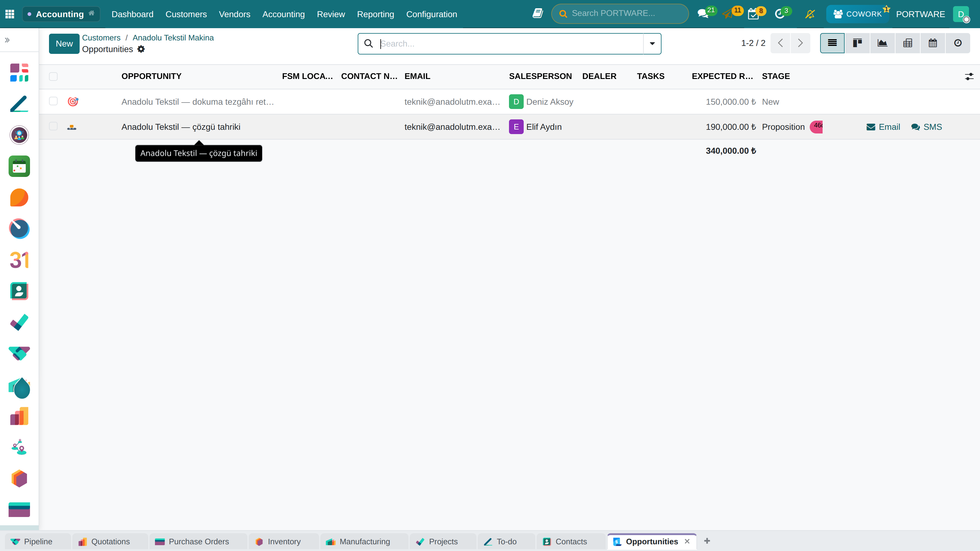Open the Accounting app switcher dropdown

coord(61,14)
